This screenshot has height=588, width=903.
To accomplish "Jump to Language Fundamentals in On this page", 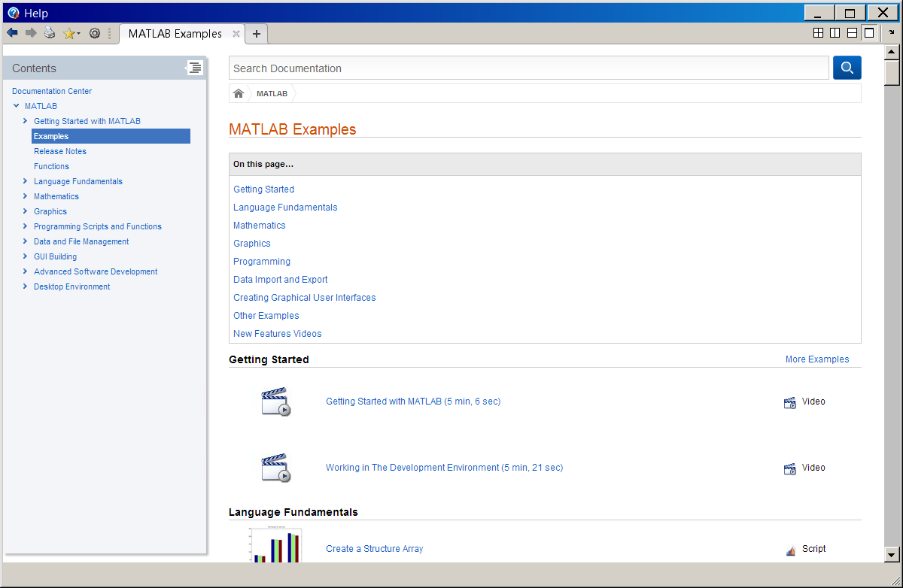I will [285, 208].
